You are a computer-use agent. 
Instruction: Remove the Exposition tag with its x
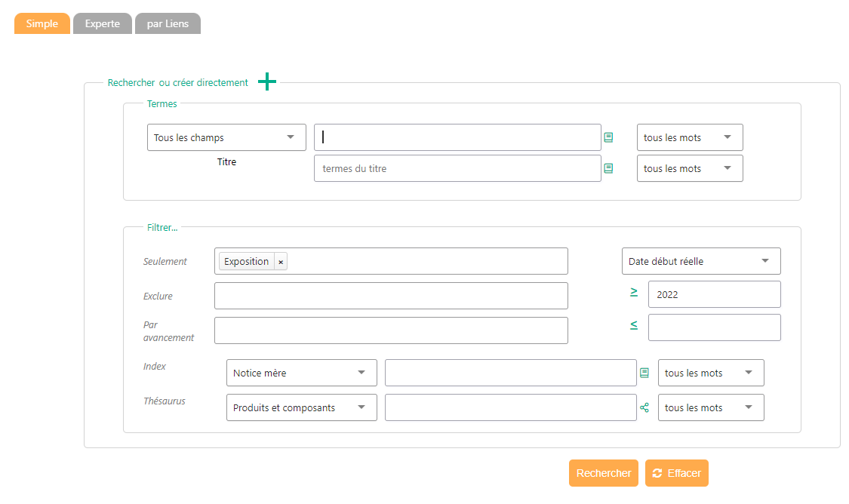tap(281, 262)
